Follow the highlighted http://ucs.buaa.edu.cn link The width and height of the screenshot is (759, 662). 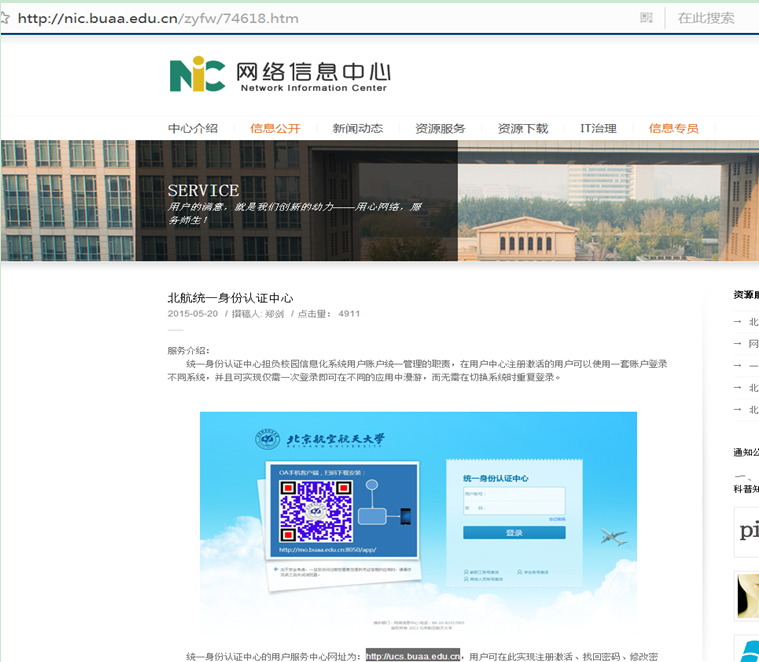click(412, 656)
